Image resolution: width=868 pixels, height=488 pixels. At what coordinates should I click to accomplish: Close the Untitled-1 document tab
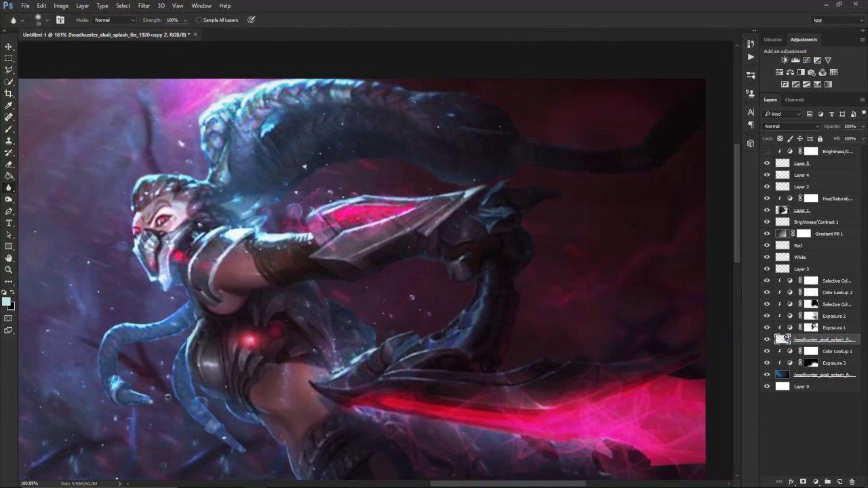click(x=195, y=34)
